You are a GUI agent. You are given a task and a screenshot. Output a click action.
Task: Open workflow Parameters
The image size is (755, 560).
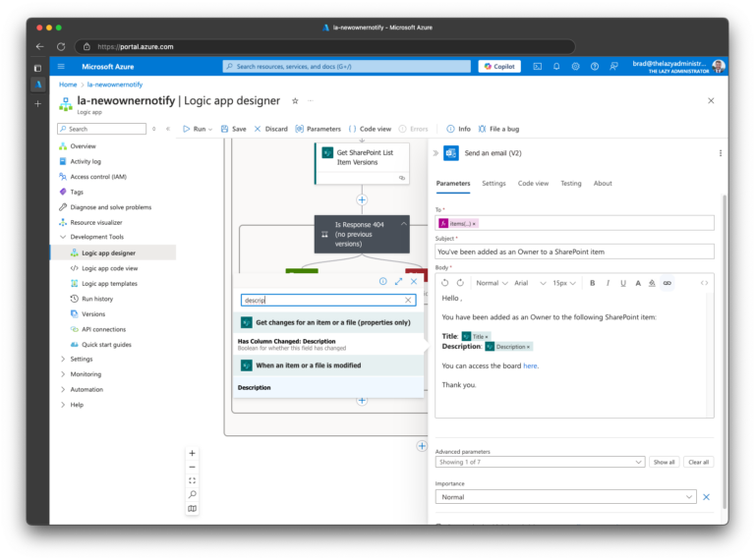(318, 129)
